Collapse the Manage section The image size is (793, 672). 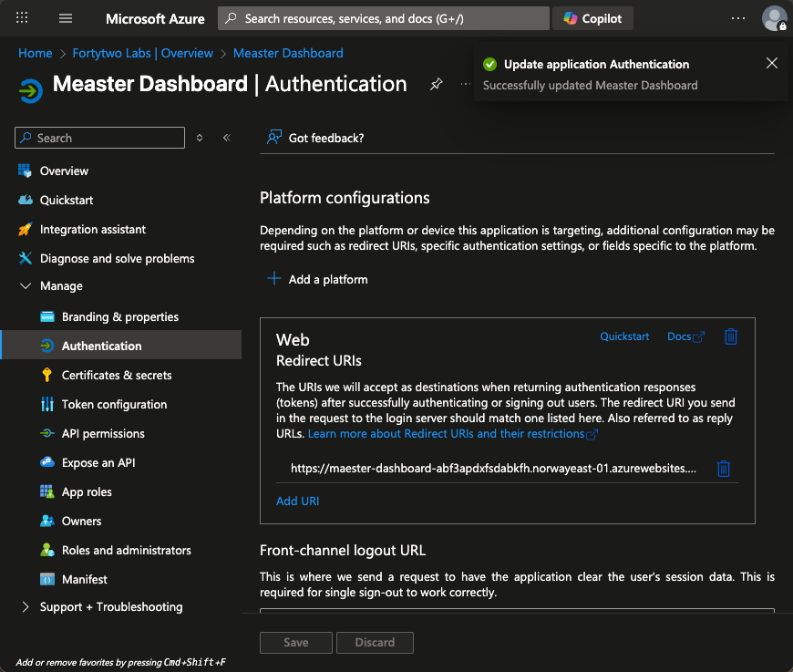tap(25, 286)
